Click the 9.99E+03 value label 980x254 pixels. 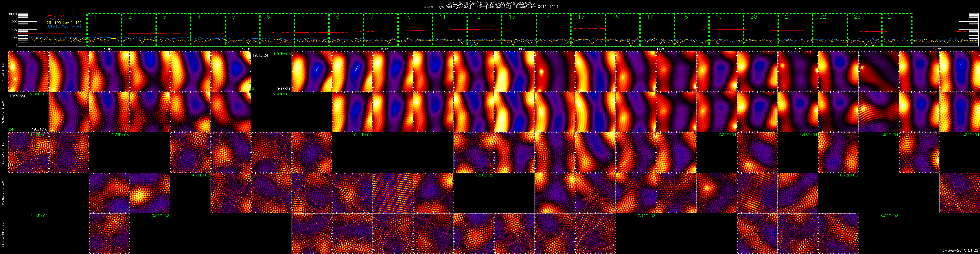point(282,94)
